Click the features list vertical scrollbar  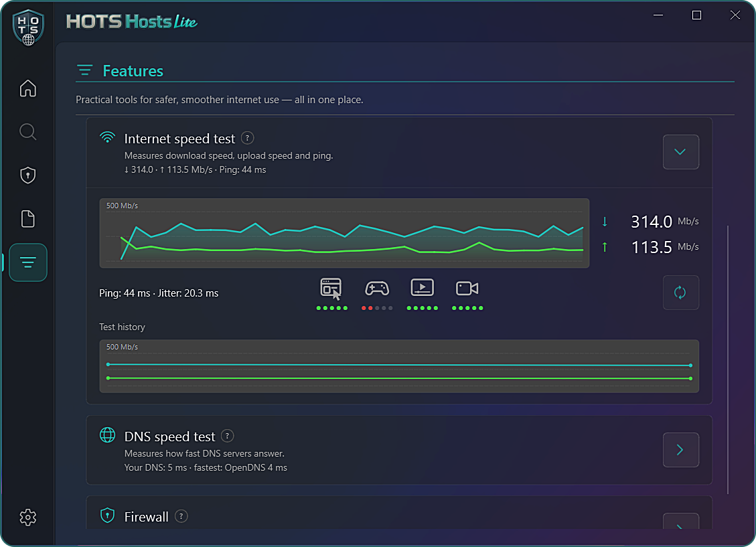728,360
